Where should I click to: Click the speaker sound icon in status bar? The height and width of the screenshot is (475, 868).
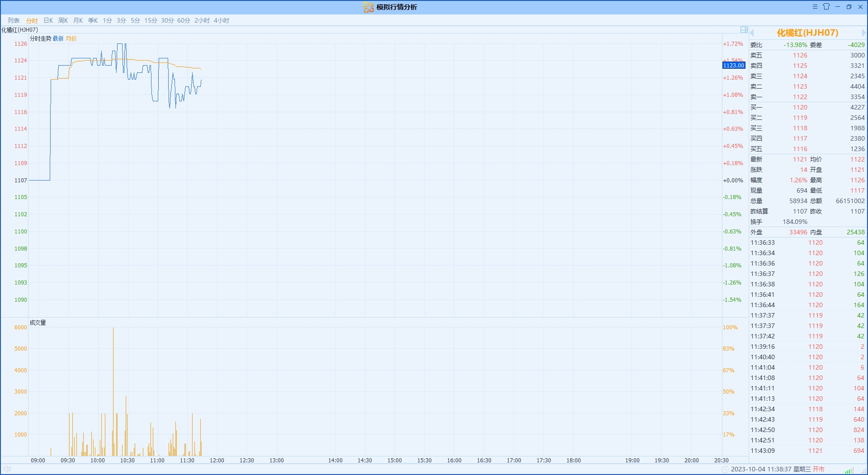click(7, 469)
